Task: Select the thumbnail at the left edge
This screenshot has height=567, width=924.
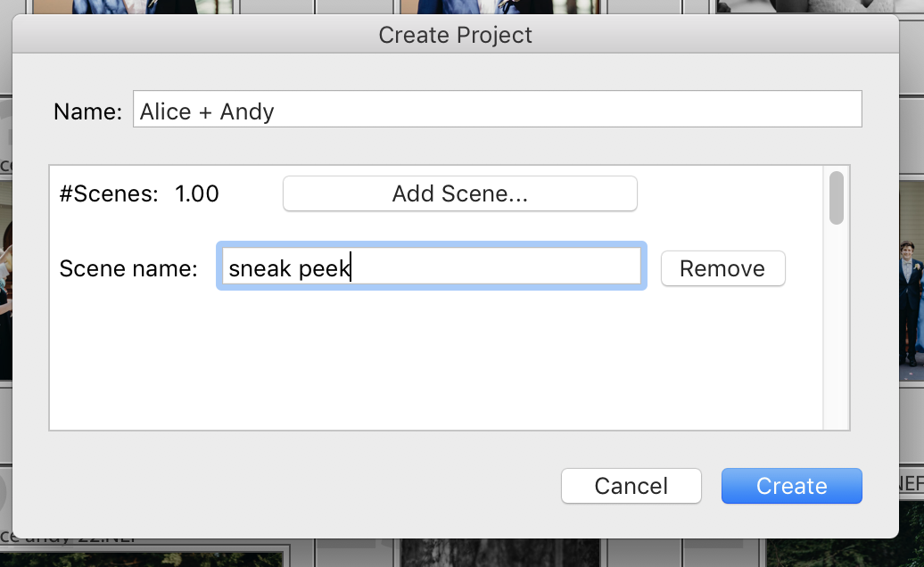Action: coord(6,280)
